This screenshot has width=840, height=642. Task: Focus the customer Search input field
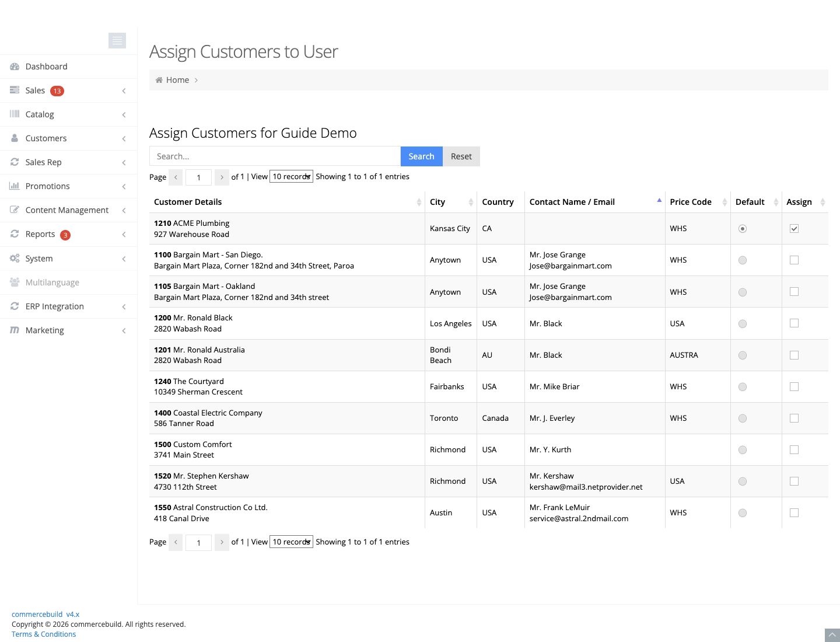coord(275,156)
